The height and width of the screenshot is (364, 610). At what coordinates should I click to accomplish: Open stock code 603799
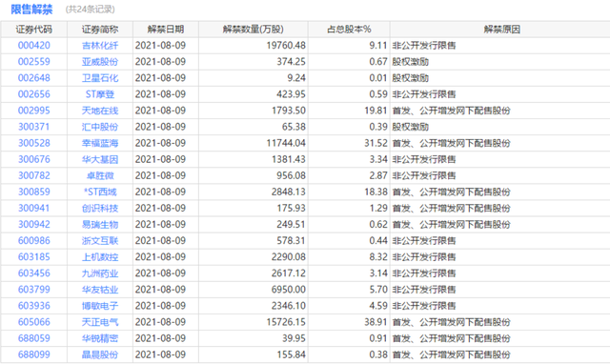point(34,290)
